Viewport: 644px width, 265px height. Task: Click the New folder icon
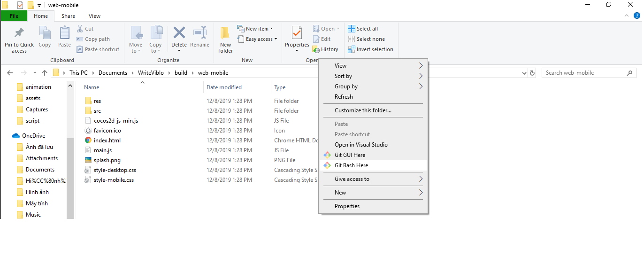pos(225,33)
